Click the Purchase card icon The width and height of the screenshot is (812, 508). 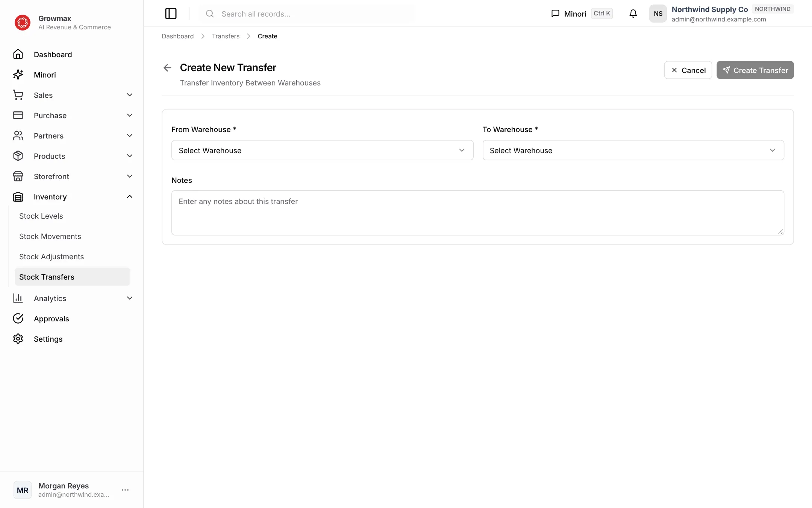[x=18, y=115]
